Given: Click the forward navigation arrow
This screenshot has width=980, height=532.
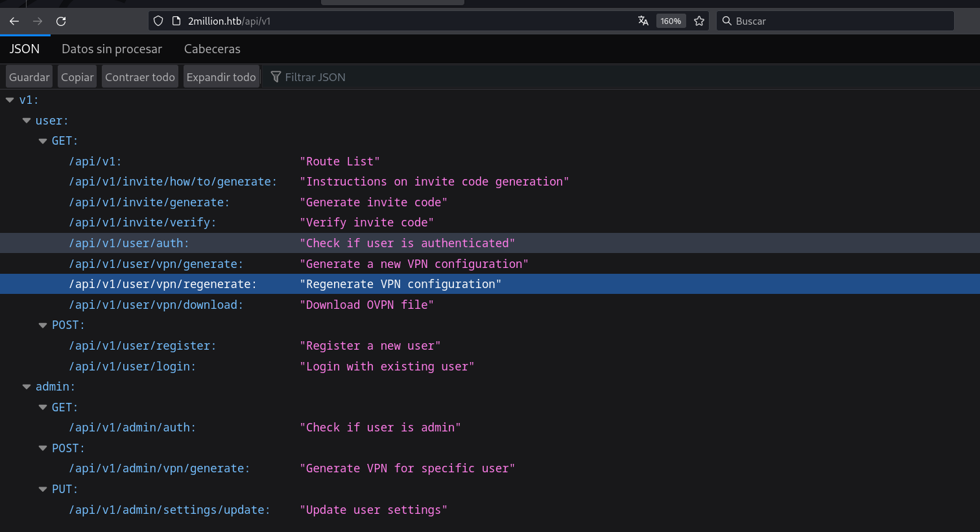Looking at the screenshot, I should point(38,21).
